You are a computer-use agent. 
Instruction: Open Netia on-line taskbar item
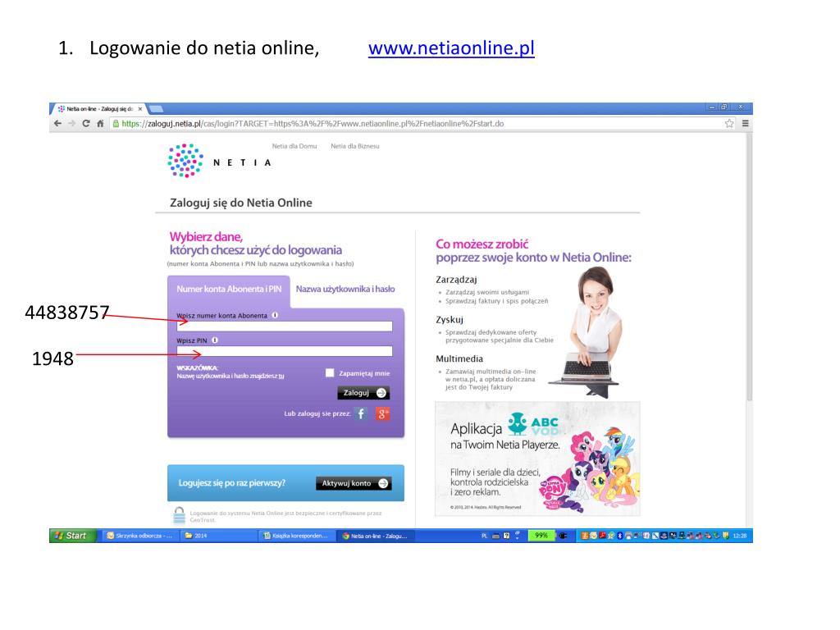click(x=375, y=536)
